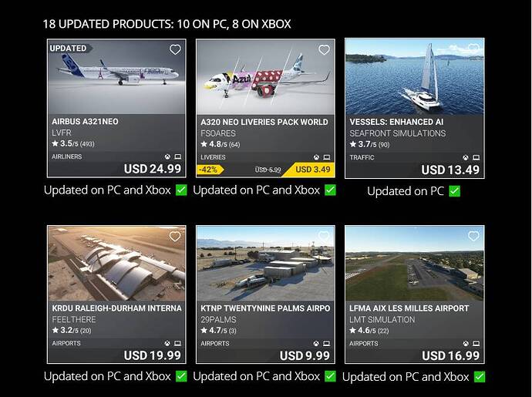Image resolution: width=532 pixels, height=397 pixels.
Task: Click heart icon on A320 NEO Liveries Pack
Action: [324, 50]
